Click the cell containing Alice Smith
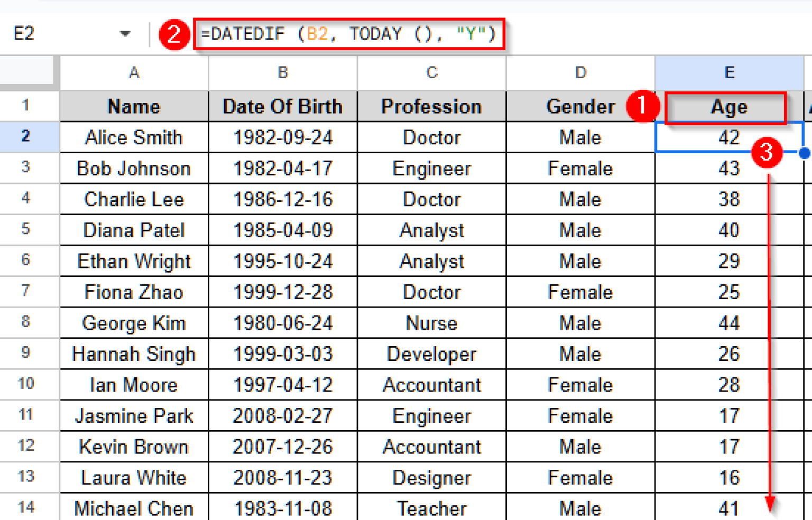 pyautogui.click(x=133, y=137)
